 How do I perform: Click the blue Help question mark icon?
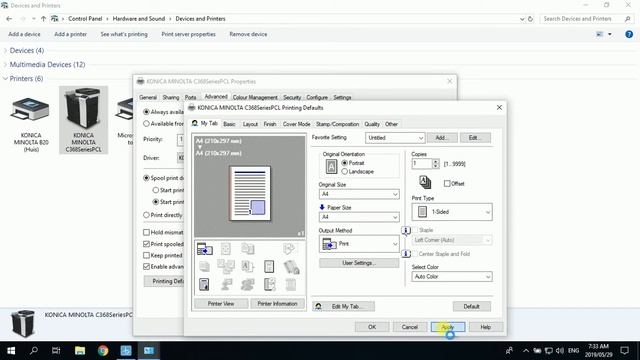pyautogui.click(x=629, y=34)
